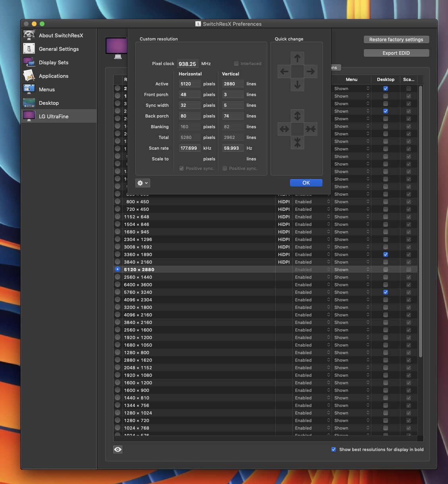Click the purple monitor thumbnail
This screenshot has height=484, width=448.
(x=116, y=48)
